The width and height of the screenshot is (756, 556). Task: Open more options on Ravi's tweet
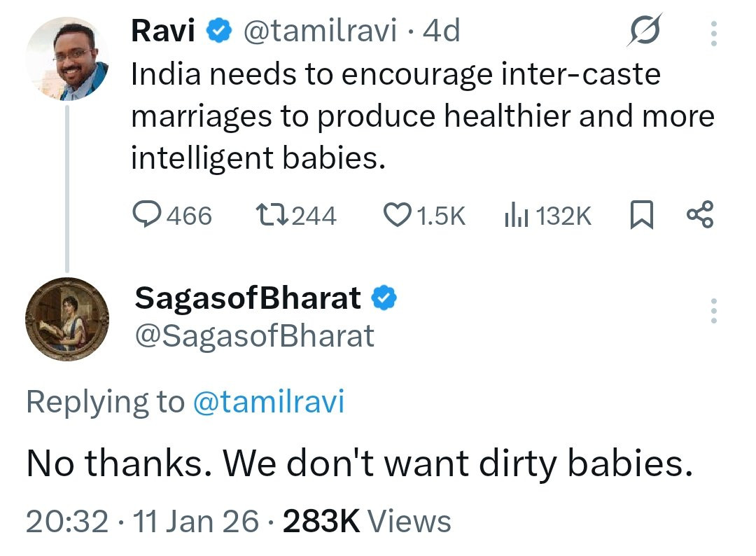tap(713, 33)
